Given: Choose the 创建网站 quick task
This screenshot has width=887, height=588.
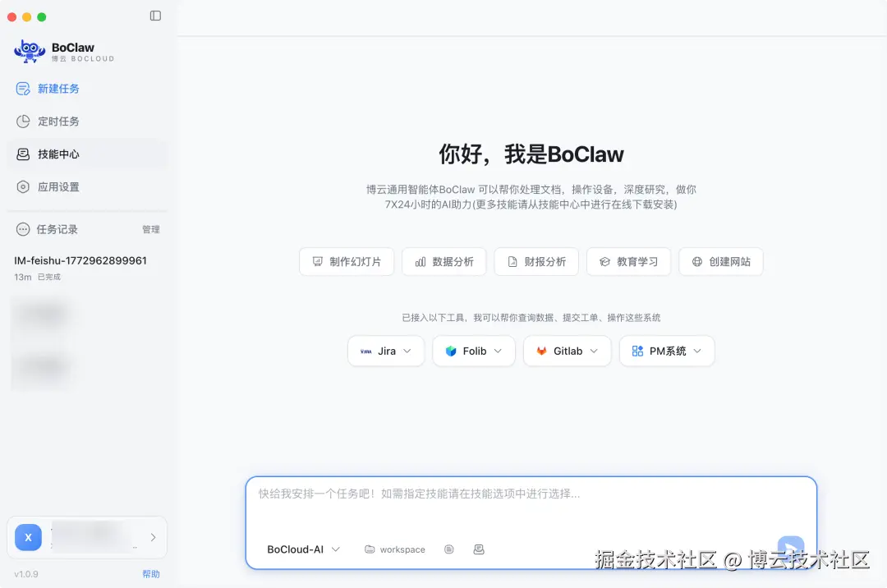Looking at the screenshot, I should tap(721, 262).
